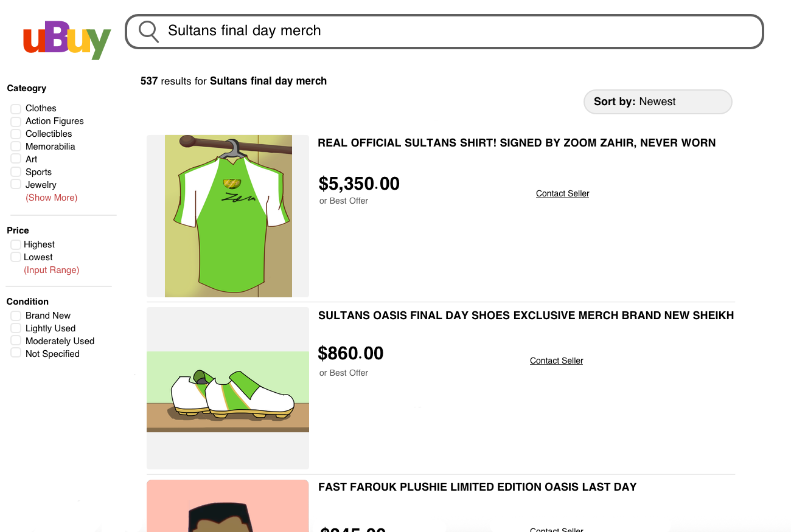The width and height of the screenshot is (791, 532).
Task: Open the Fast Farouk Plushie listing title
Action: [x=477, y=487]
